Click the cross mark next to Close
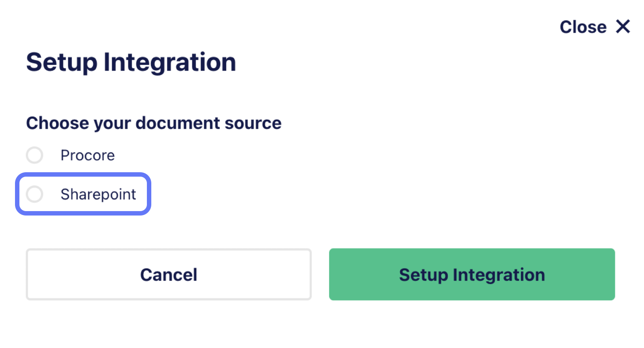The width and height of the screenshot is (644, 348). point(623,27)
